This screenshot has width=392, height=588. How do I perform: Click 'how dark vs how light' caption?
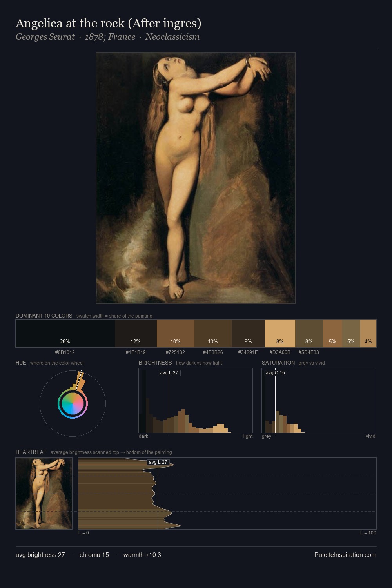point(199,363)
